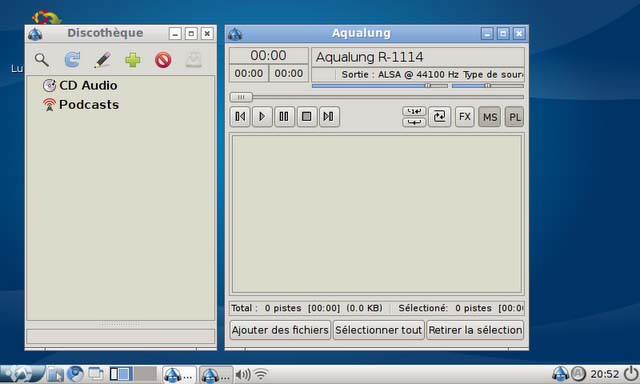Click the greyed-out save icon in Discothèque toolbar

click(193, 60)
